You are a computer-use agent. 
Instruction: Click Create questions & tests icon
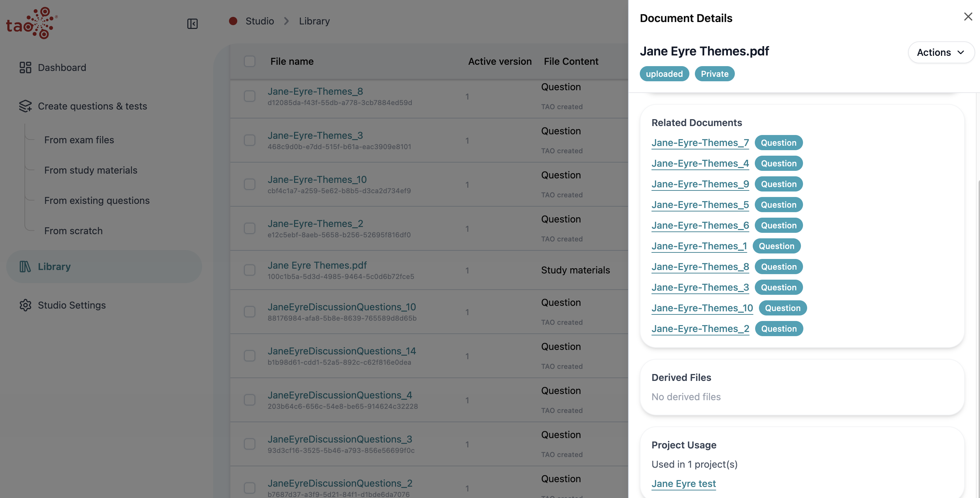pos(25,106)
